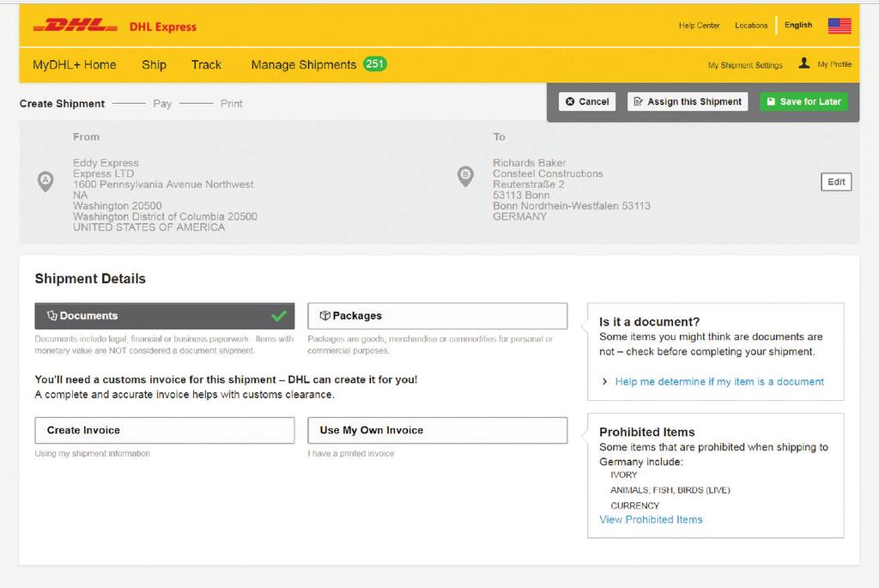The width and height of the screenshot is (879, 588).
Task: Click the 'Using my shipment information' caption
Action: 93,453
